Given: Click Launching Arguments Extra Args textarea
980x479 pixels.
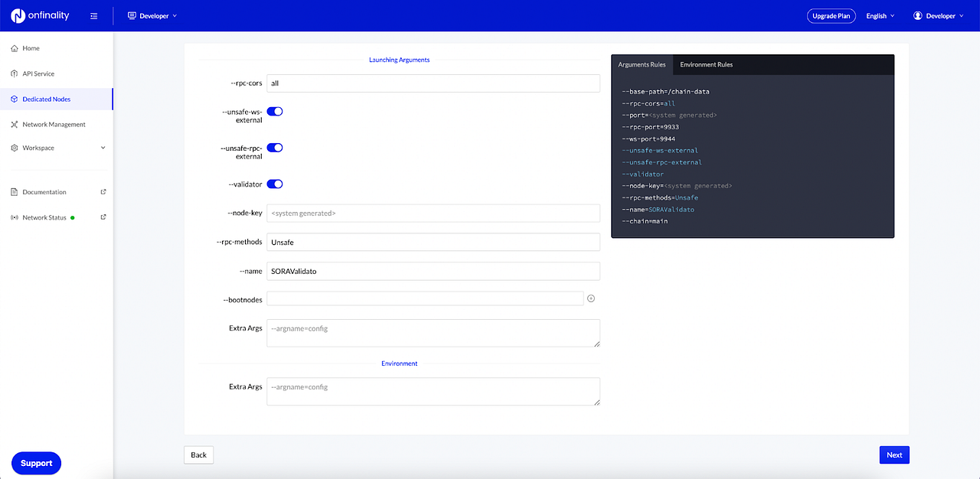Looking at the screenshot, I should click(x=433, y=333).
